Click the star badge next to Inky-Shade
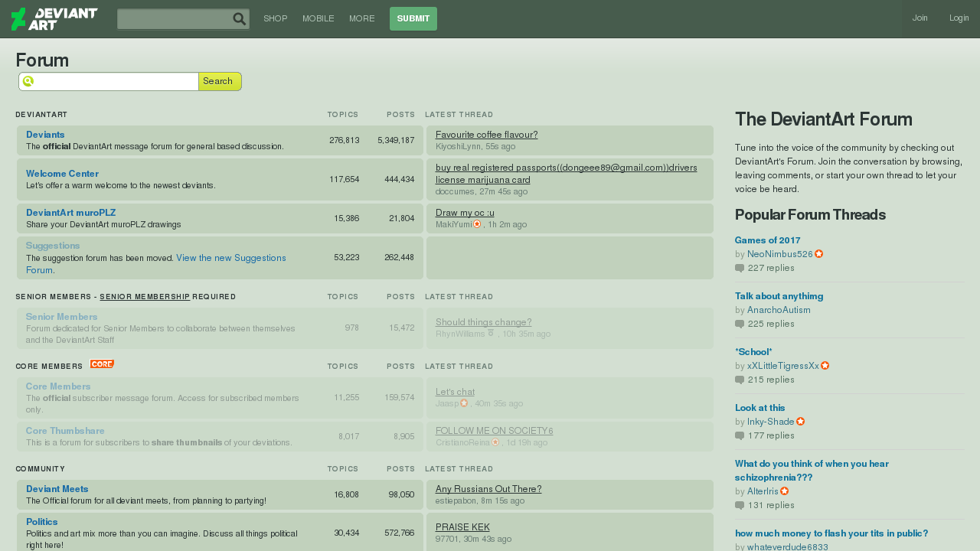This screenshot has width=980, height=551. click(801, 422)
